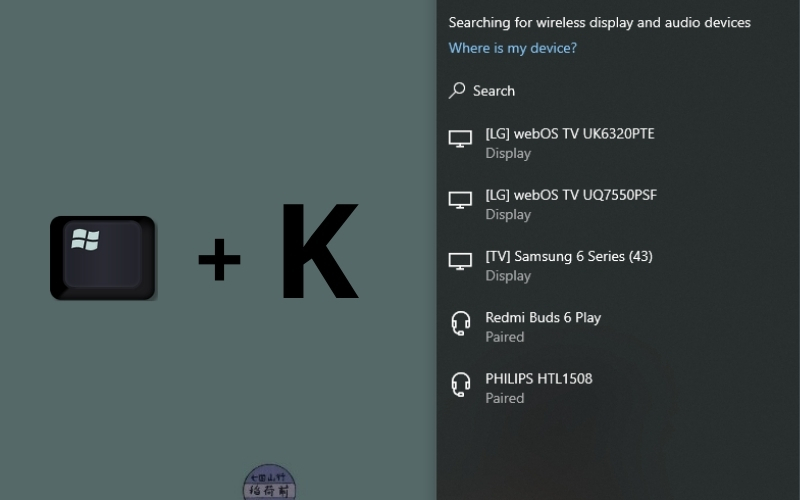
Task: Click the Windows key image
Action: [103, 258]
